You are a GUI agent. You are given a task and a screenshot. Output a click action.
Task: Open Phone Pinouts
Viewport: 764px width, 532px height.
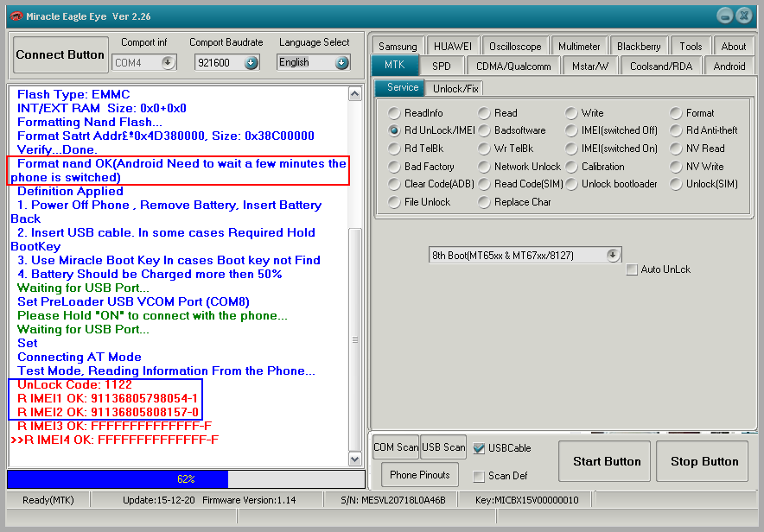(x=419, y=474)
